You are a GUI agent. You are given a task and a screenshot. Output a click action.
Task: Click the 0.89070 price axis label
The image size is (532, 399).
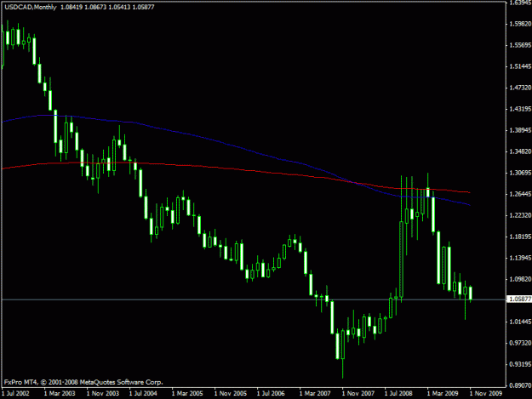(520, 385)
